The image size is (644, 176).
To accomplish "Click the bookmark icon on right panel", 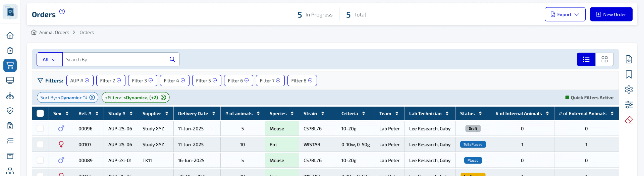I will pyautogui.click(x=629, y=74).
